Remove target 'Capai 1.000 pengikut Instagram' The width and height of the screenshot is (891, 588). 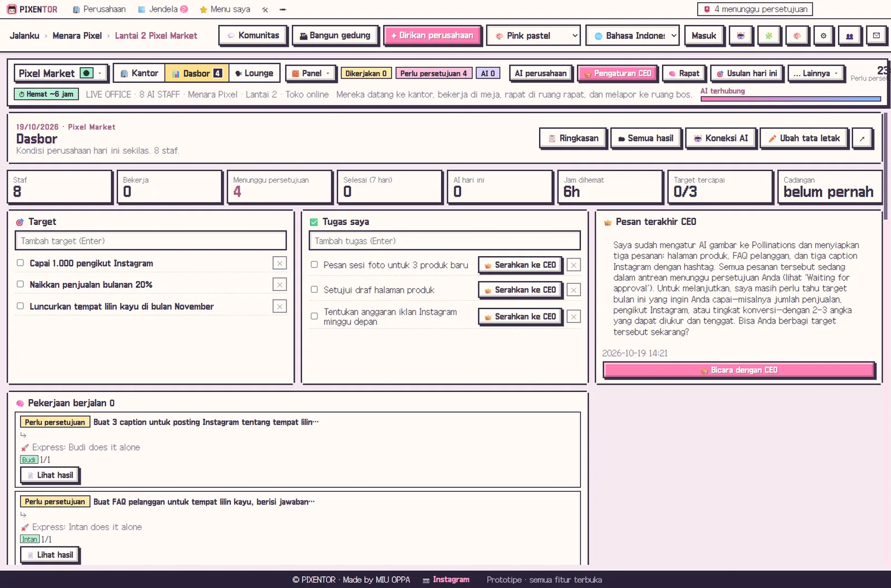pos(280,263)
